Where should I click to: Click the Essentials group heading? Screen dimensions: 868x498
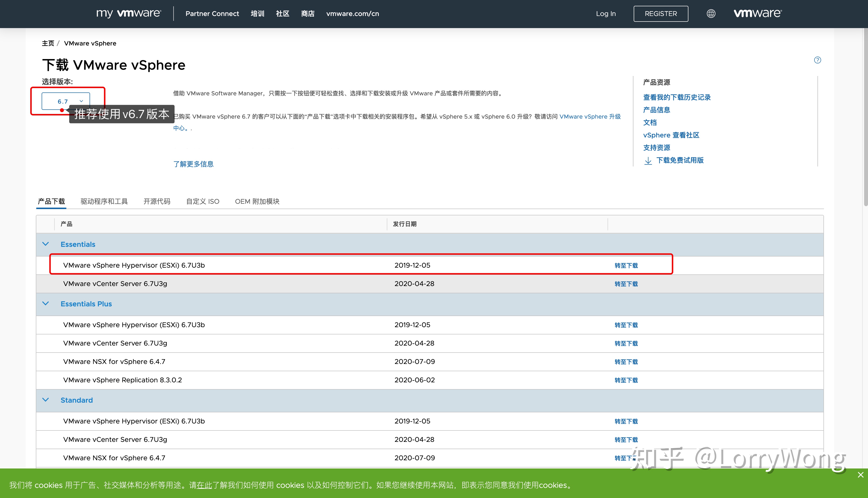[x=78, y=245]
